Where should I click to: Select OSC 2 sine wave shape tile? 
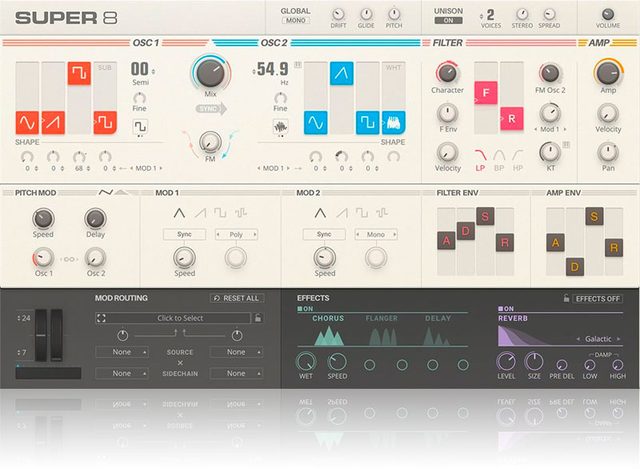[316, 122]
